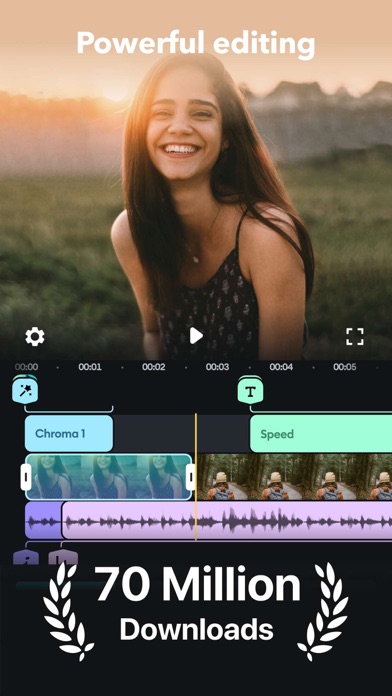
Task: Click the 'Powerful editing' heading text
Action: point(196,44)
